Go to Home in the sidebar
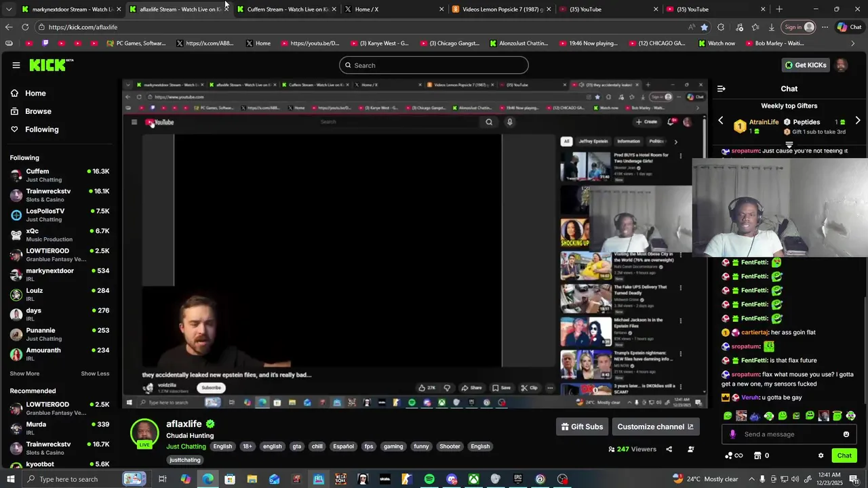The width and height of the screenshot is (868, 488). (35, 94)
